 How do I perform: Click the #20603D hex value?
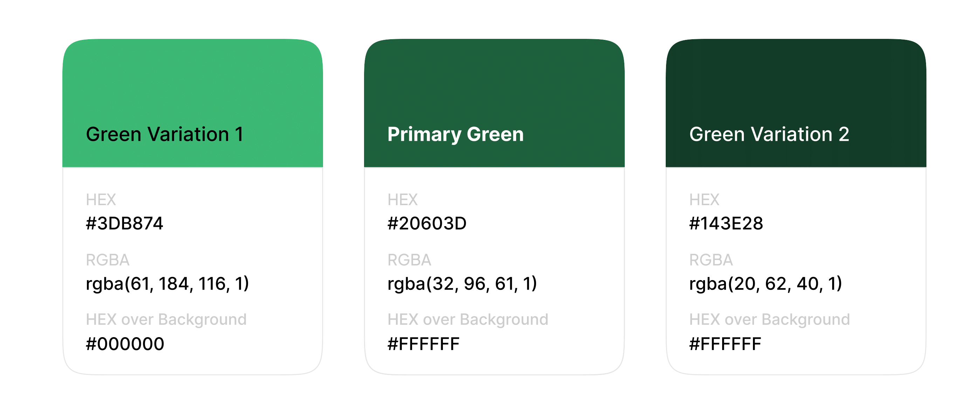427,223
